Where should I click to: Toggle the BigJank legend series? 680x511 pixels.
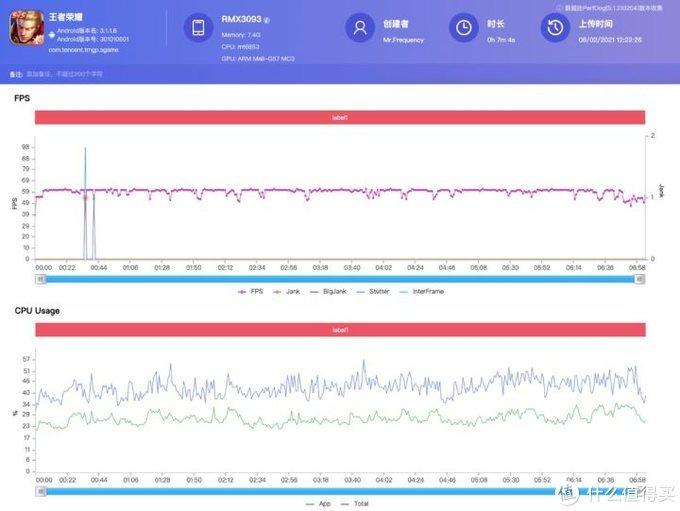pyautogui.click(x=328, y=292)
